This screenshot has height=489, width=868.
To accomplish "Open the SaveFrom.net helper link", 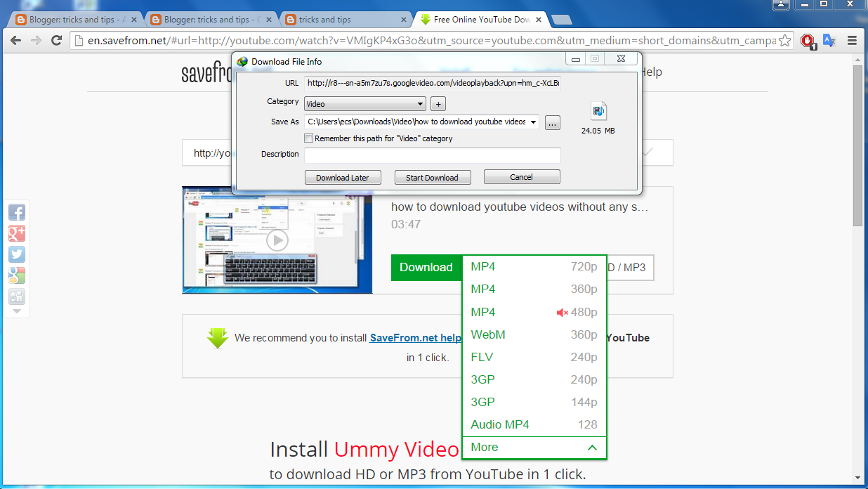I will click(x=415, y=338).
